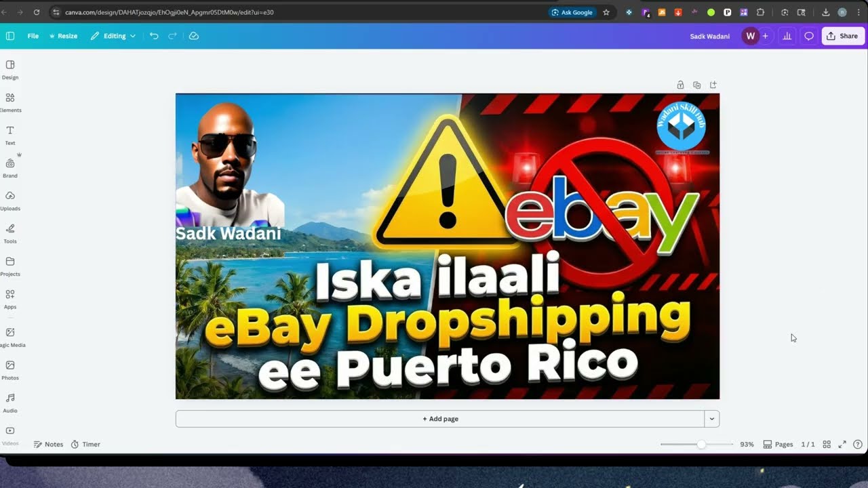Open the Chrome profile avatar
The height and width of the screenshot is (488, 868).
coord(842,12)
